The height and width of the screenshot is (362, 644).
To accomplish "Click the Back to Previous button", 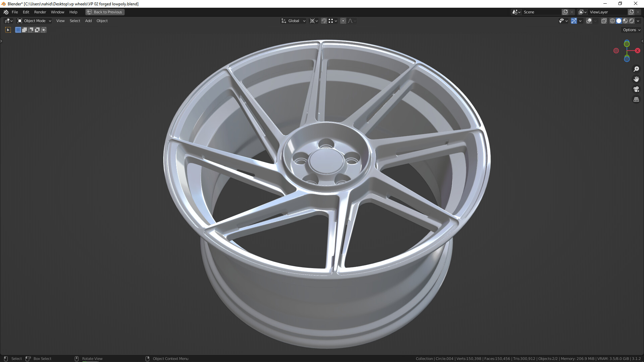I will 105,12.
